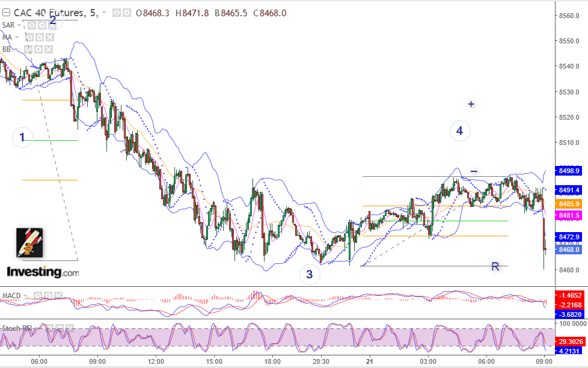
Task: Collapse the chart legend with the minus box
Action: click(x=6, y=13)
